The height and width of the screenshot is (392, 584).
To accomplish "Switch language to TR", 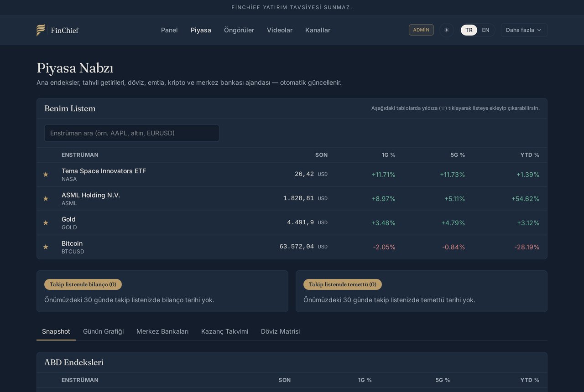I will click(x=469, y=30).
